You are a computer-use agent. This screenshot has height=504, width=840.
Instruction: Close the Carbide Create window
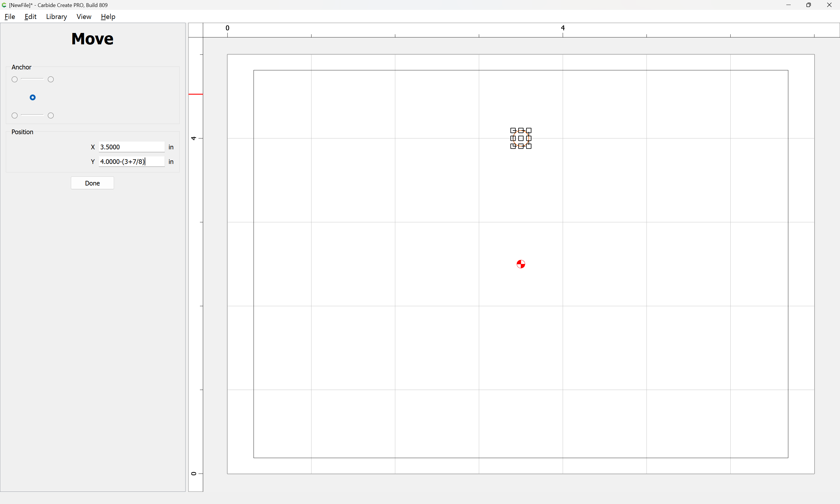tap(829, 5)
